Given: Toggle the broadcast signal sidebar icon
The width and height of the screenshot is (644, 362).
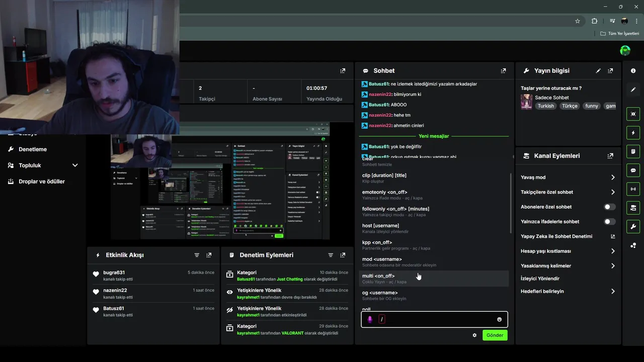Looking at the screenshot, I should pos(633,189).
